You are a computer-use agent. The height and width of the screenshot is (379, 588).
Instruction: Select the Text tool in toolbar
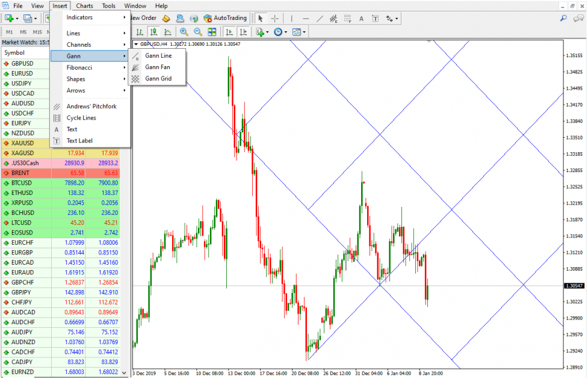[361, 19]
